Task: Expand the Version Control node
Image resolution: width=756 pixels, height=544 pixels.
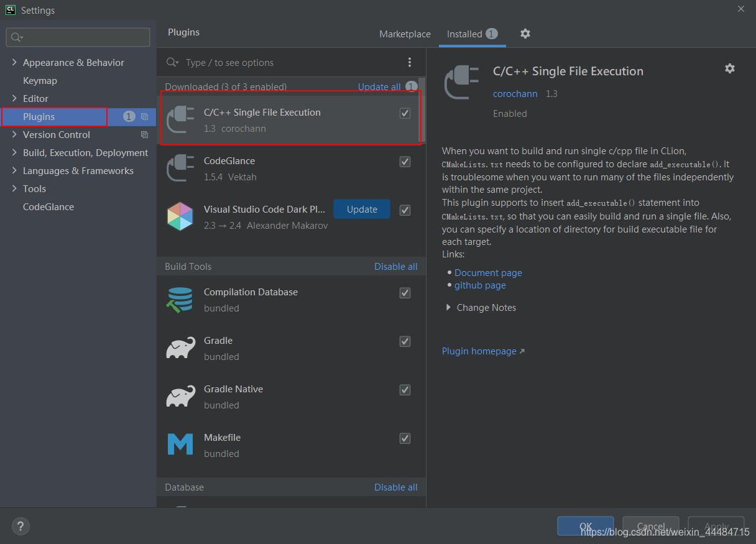Action: pyautogui.click(x=14, y=135)
